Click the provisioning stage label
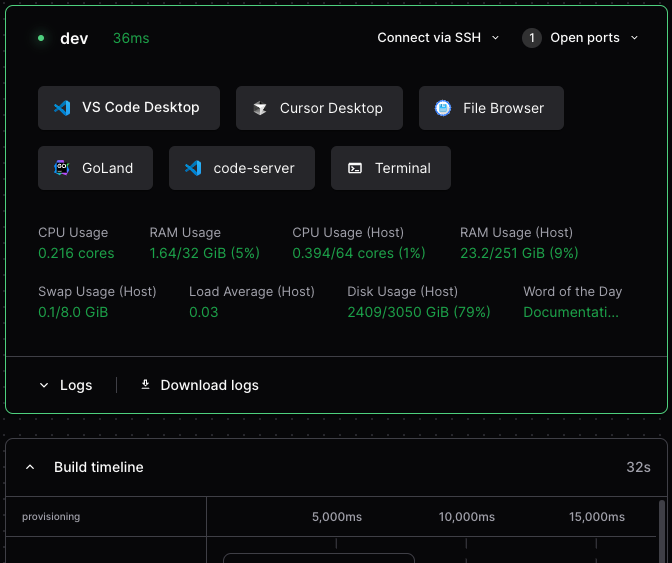 point(51,516)
